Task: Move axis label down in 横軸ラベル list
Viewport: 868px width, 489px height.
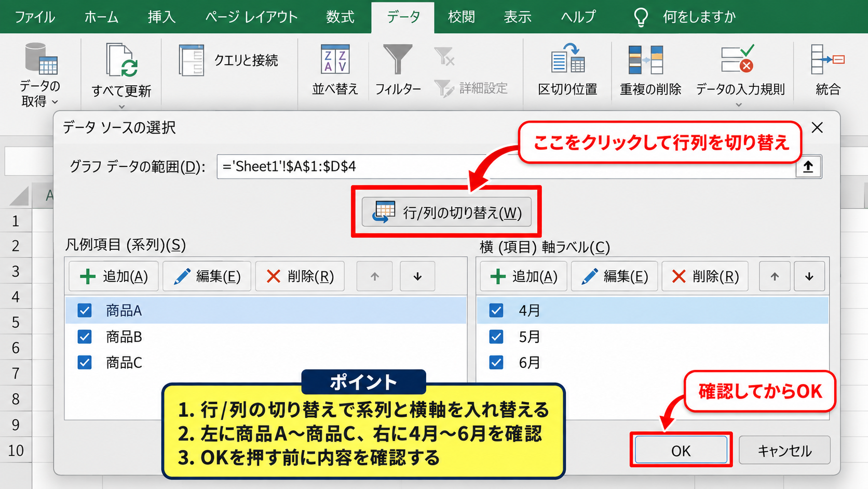Action: coord(809,276)
